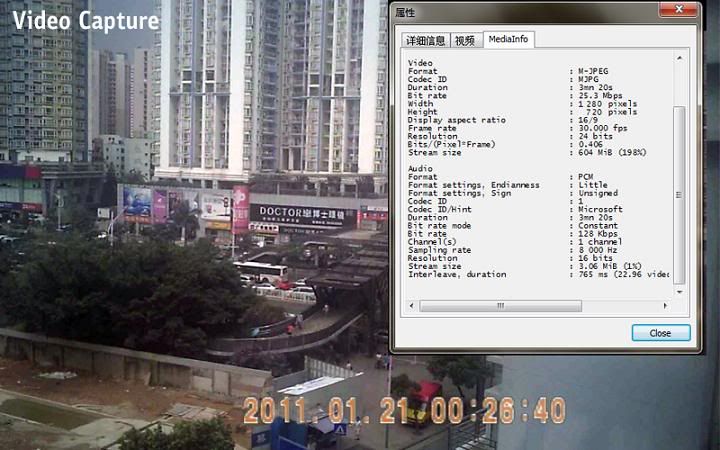Click the horizontal scrollbar left arrow

411,305
